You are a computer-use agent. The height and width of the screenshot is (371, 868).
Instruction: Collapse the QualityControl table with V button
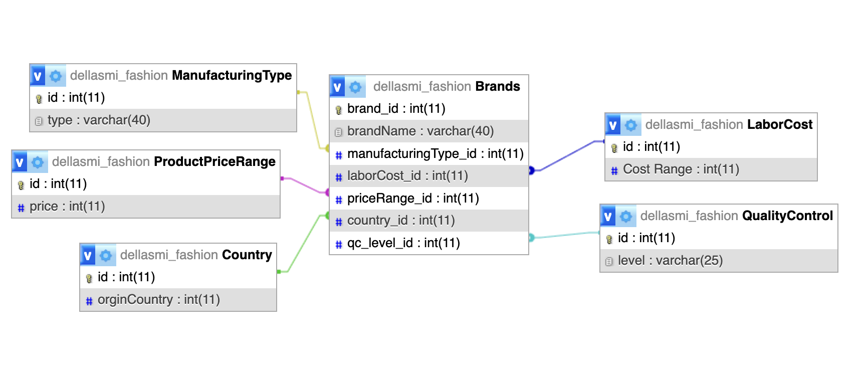[x=608, y=216]
